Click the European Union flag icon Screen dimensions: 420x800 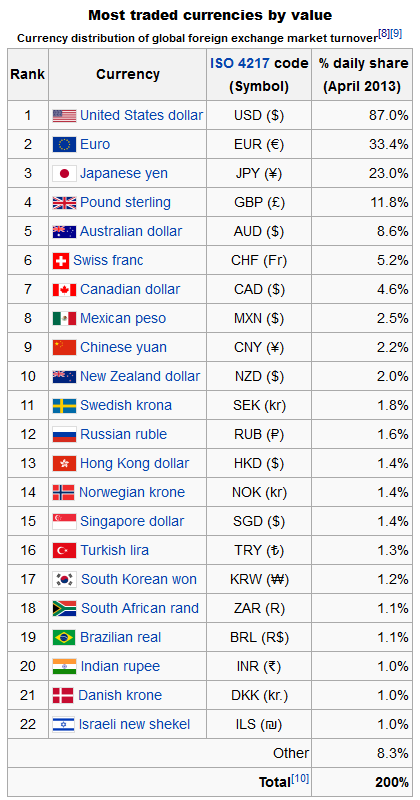pyautogui.click(x=64, y=145)
